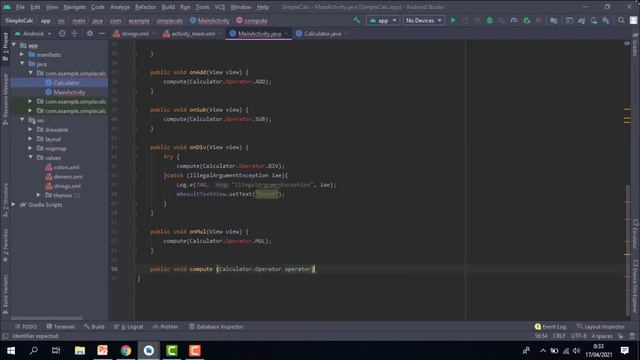
Task: Hide the Project panel with minus icon
Action: pyautogui.click(x=102, y=33)
